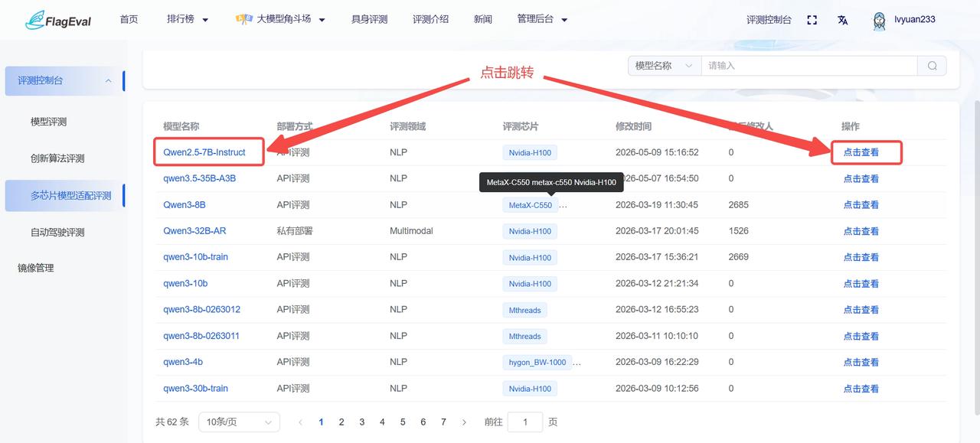Screen dimensions: 980x443
Task: Click 私有部署 cell in Qwen3-32B-AR row
Action: click(295, 231)
